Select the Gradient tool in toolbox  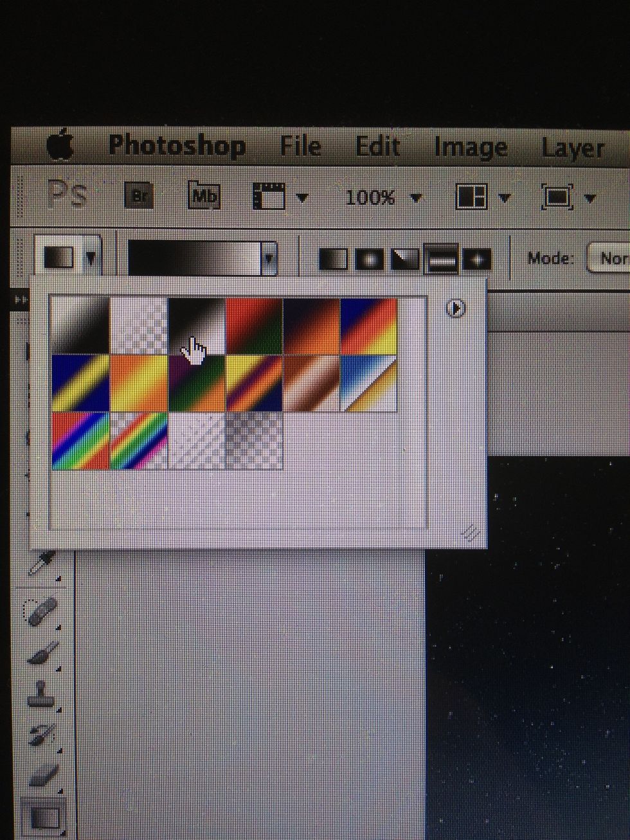pyautogui.click(x=44, y=818)
